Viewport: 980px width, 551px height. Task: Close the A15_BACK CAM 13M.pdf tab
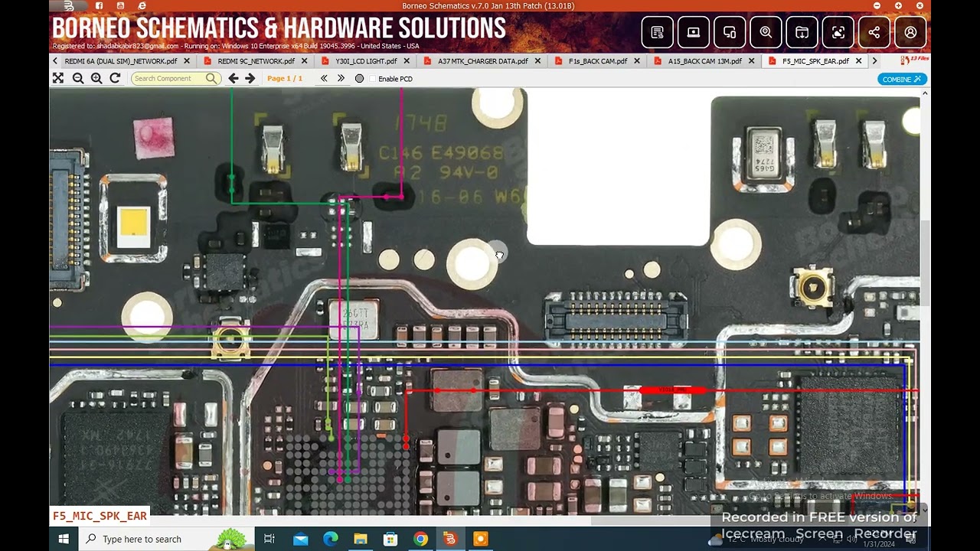pyautogui.click(x=751, y=60)
